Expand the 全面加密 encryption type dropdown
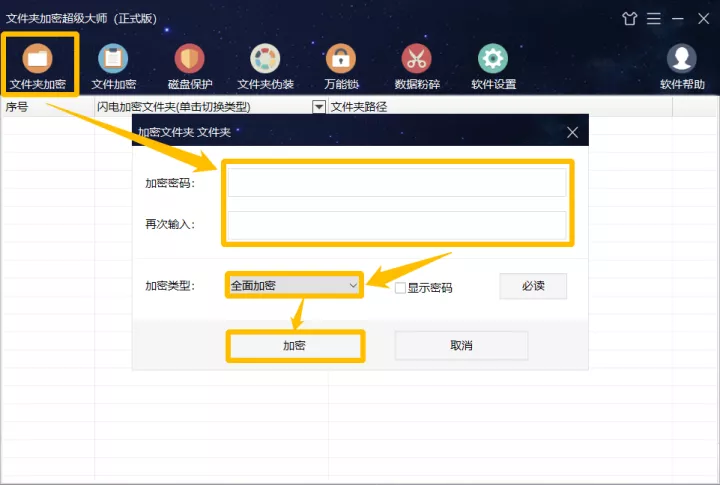720x485 pixels. tap(294, 285)
